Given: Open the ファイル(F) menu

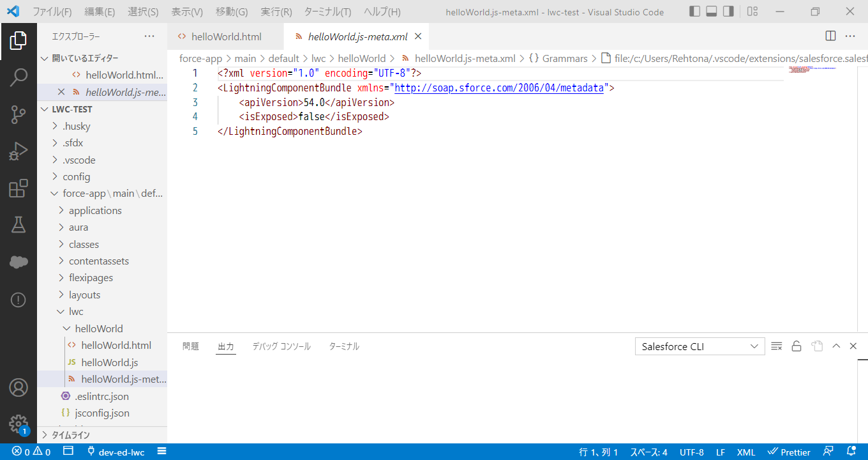Looking at the screenshot, I should click(52, 12).
